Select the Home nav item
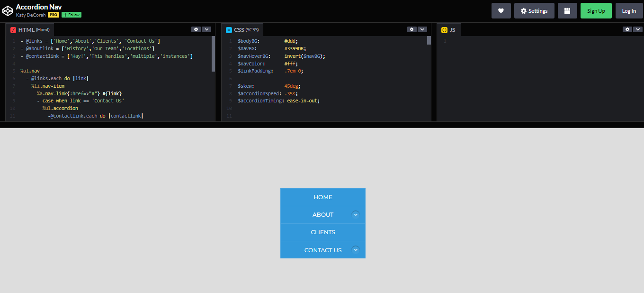 [323, 197]
